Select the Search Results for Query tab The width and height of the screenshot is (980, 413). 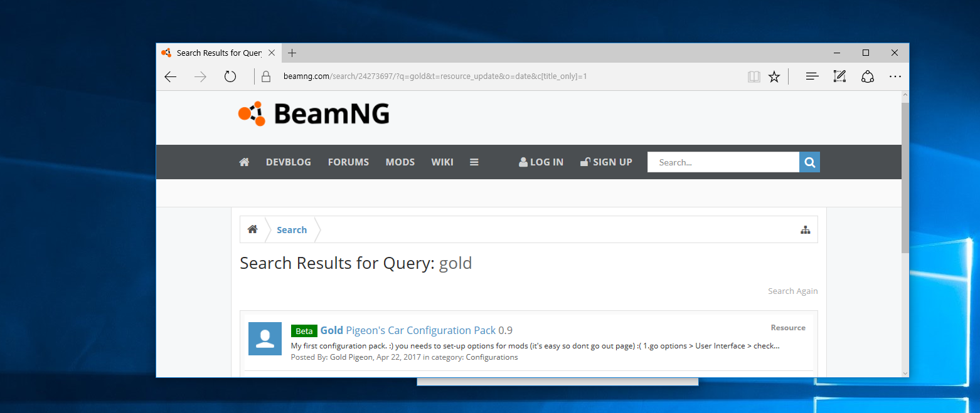pos(218,53)
